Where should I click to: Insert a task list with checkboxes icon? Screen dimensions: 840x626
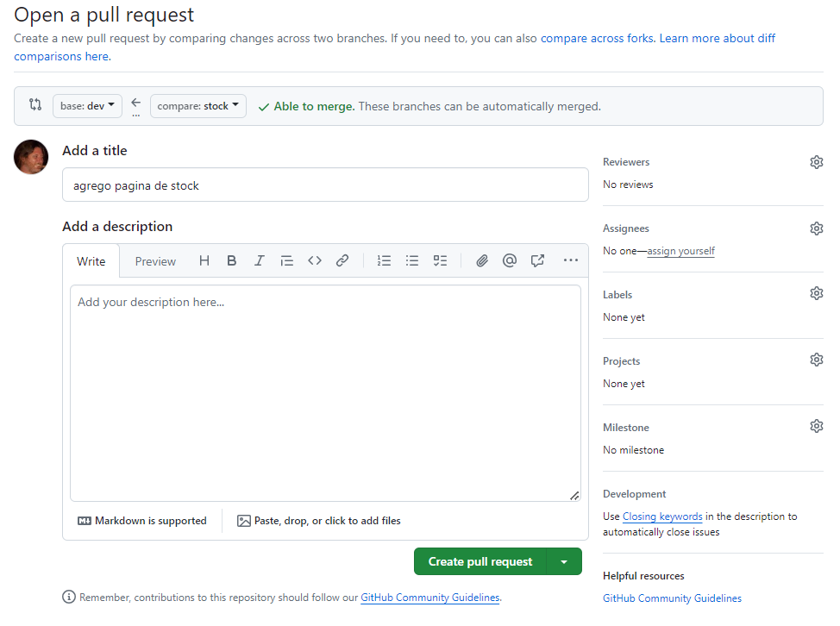440,260
